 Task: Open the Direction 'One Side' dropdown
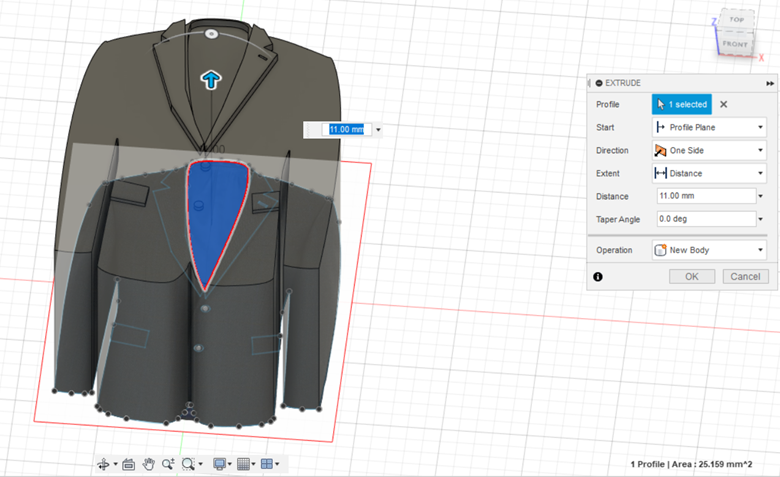point(709,150)
